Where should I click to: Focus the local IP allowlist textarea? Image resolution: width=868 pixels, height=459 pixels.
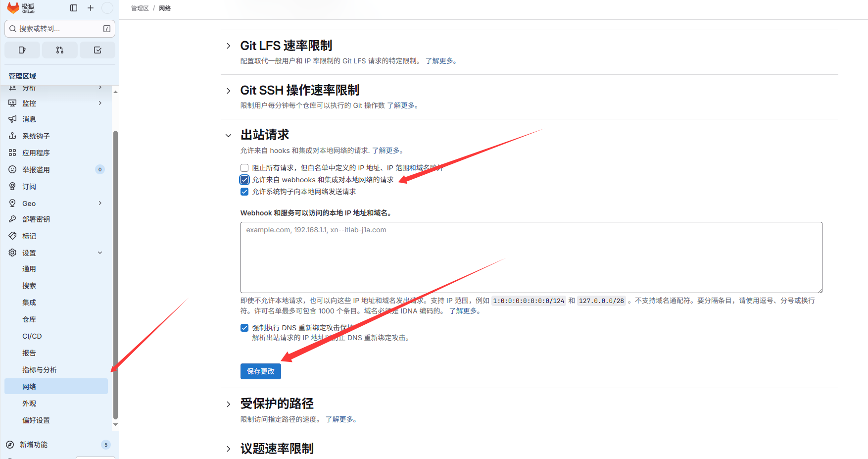click(x=531, y=257)
